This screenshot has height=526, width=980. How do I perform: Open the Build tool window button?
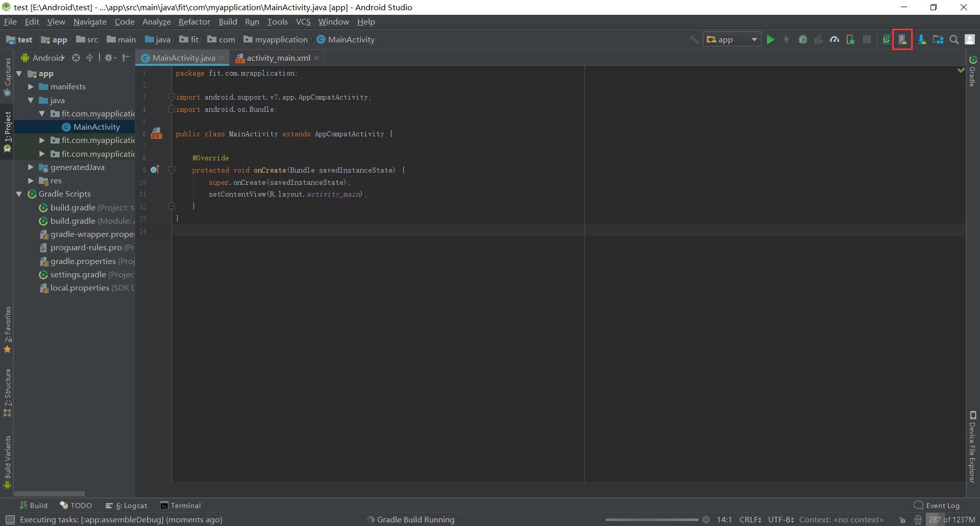(33, 506)
